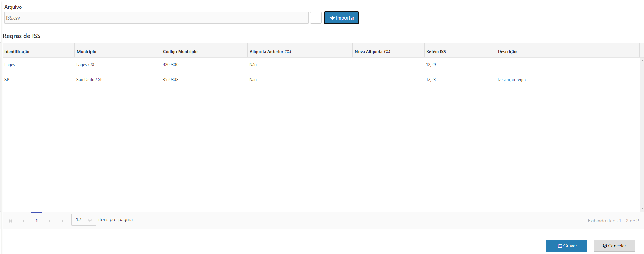Select page 1 in the pager
Screen dimensions: 644x254
(37, 221)
